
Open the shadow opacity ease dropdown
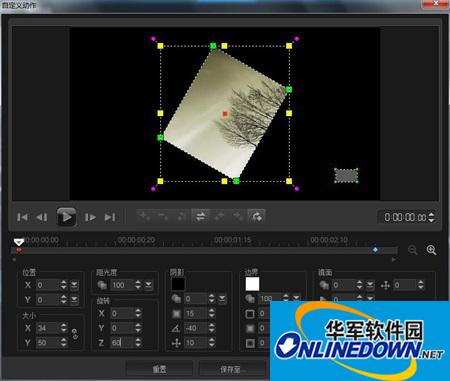(222, 299)
